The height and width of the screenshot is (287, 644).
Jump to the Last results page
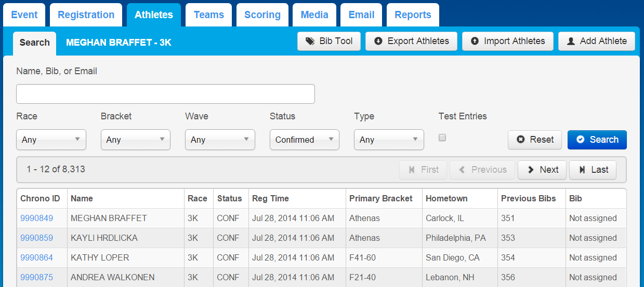click(x=593, y=170)
